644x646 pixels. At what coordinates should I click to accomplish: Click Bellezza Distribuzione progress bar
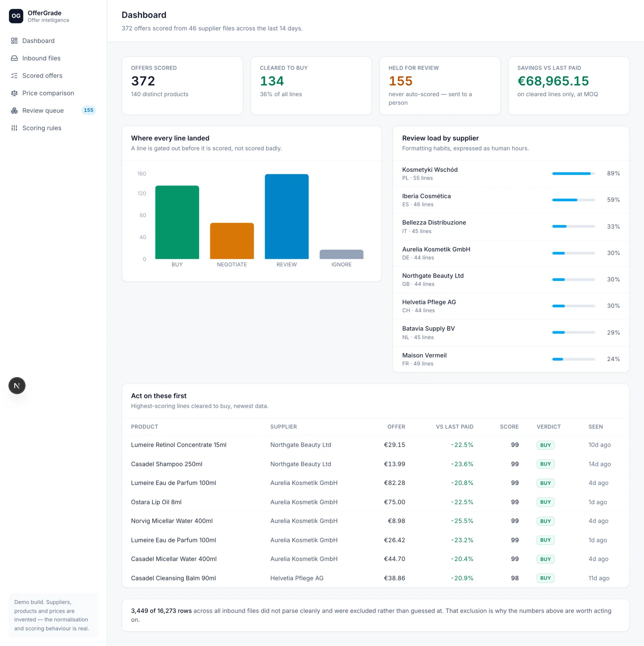click(x=574, y=227)
